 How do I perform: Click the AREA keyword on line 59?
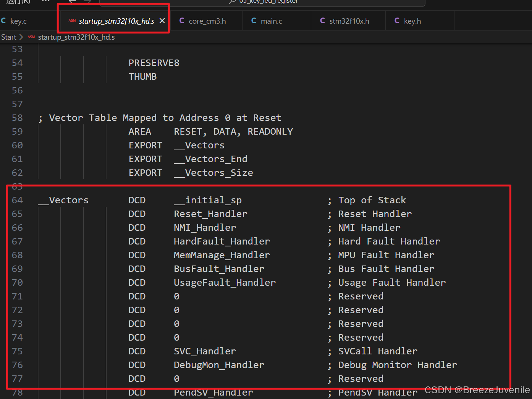pyautogui.click(x=140, y=132)
